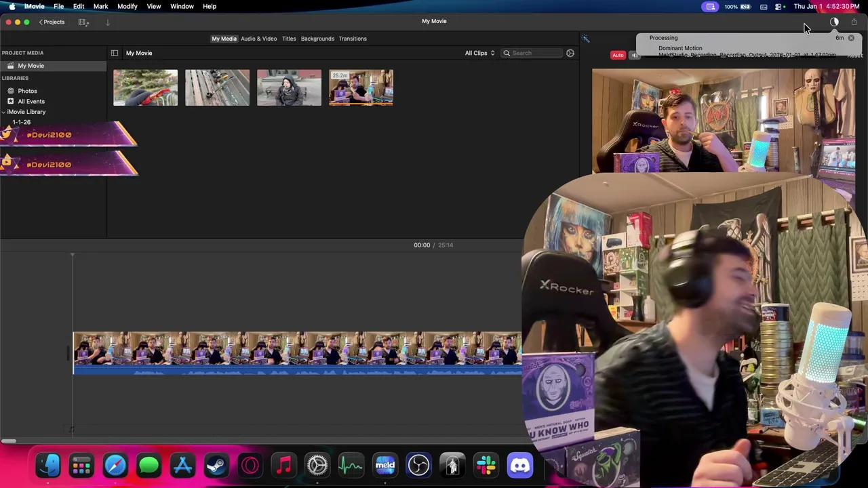The image size is (868, 488).
Task: Open OBS from the dock
Action: click(x=418, y=466)
